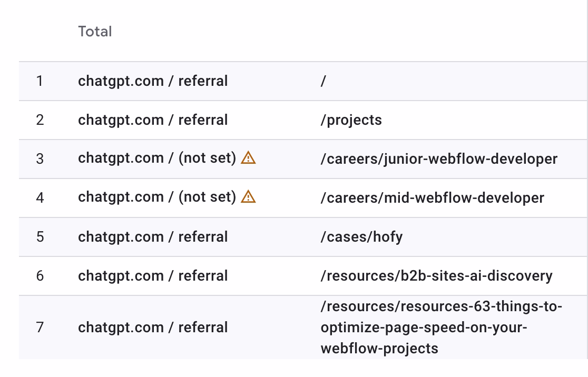Open the /projects page path
This screenshot has height=377, width=588.
351,120
